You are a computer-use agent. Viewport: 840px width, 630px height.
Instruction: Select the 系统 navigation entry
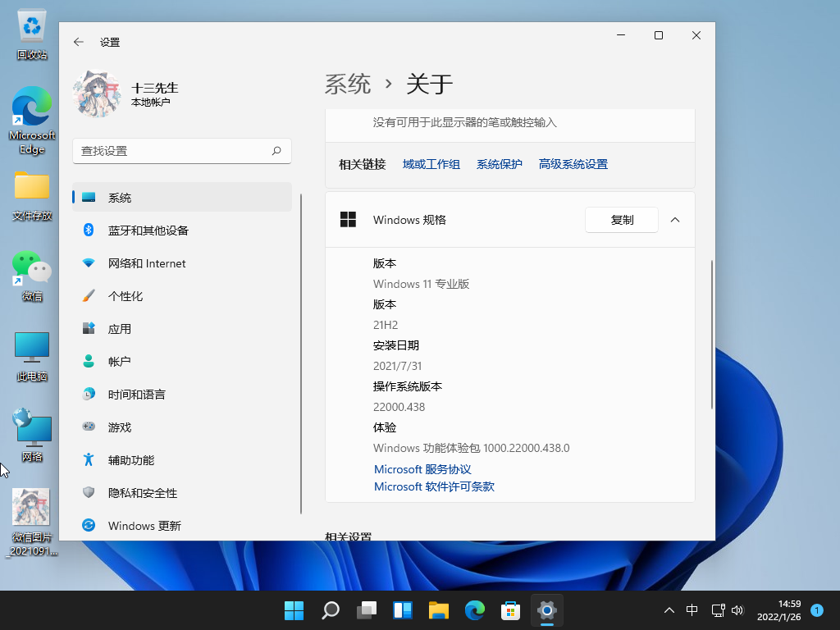(119, 197)
